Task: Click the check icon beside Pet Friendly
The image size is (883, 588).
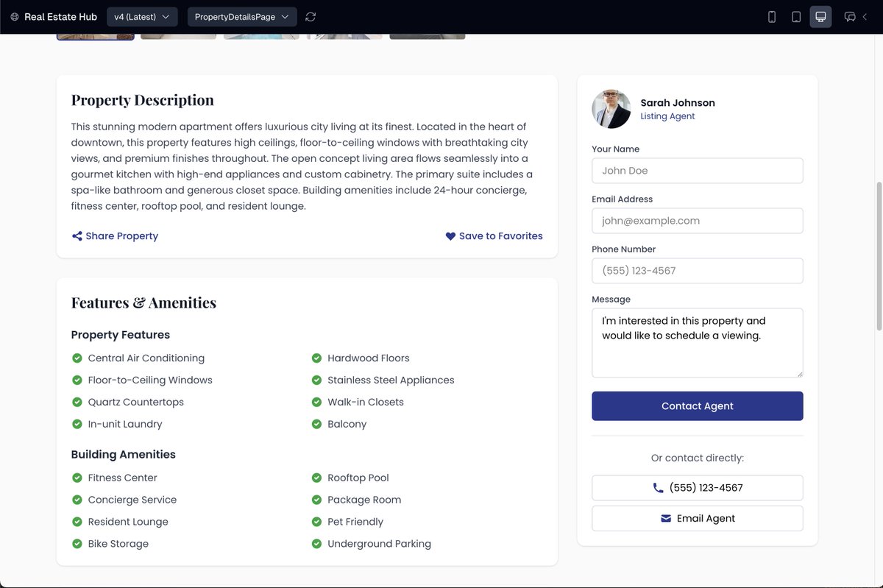Action: (316, 523)
